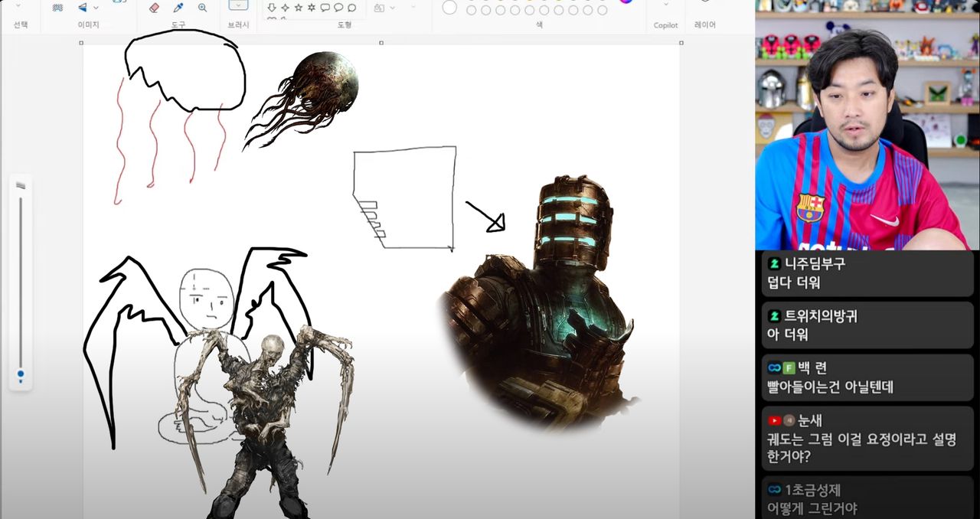
Task: Open the brush type dropdown
Action: point(238,5)
